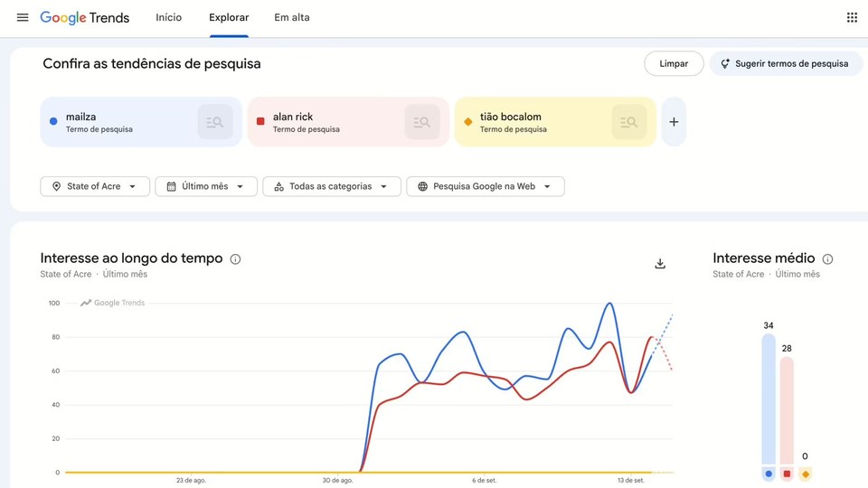Click search icon in tião bocalom card
The height and width of the screenshot is (488, 868).
click(x=629, y=122)
